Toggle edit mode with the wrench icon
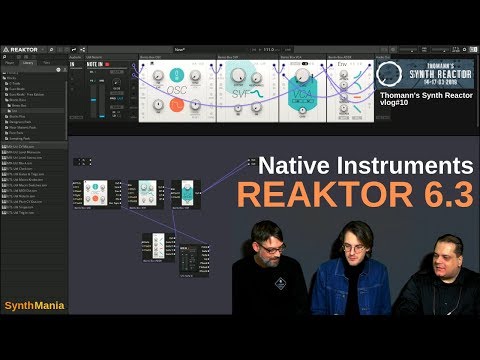This screenshot has width=480, height=360. tap(74, 50)
